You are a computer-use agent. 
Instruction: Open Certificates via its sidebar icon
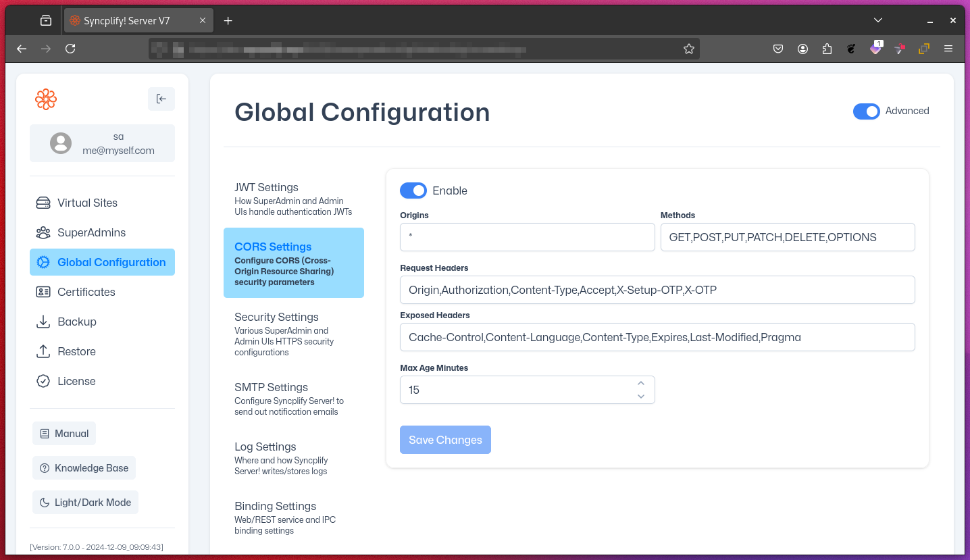point(43,292)
